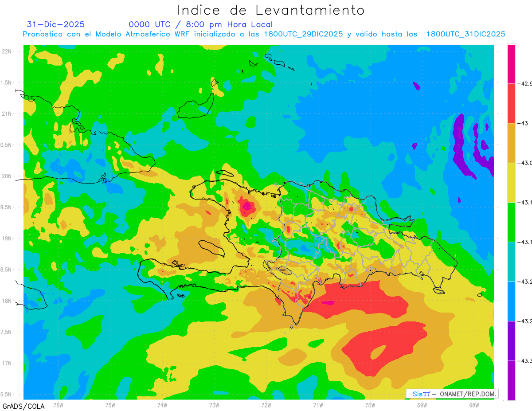Click the '73W' longitude label
The width and height of the screenshot is (532, 411).
pos(214,404)
